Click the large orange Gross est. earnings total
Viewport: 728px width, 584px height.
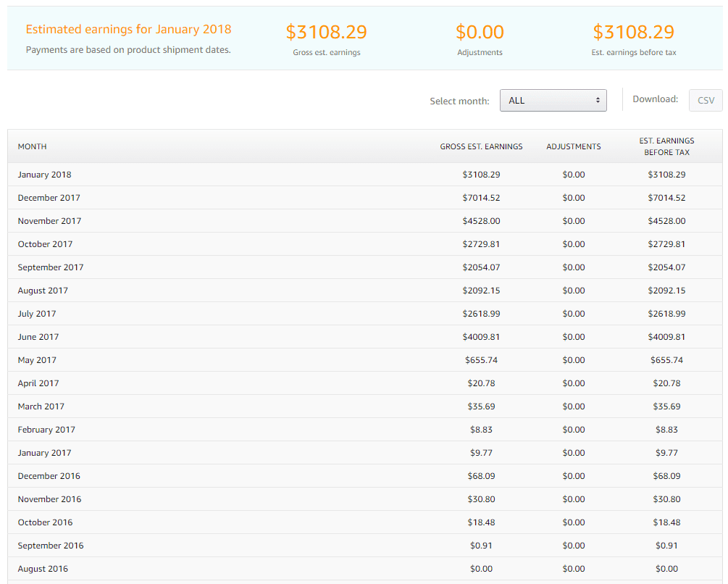pyautogui.click(x=327, y=32)
